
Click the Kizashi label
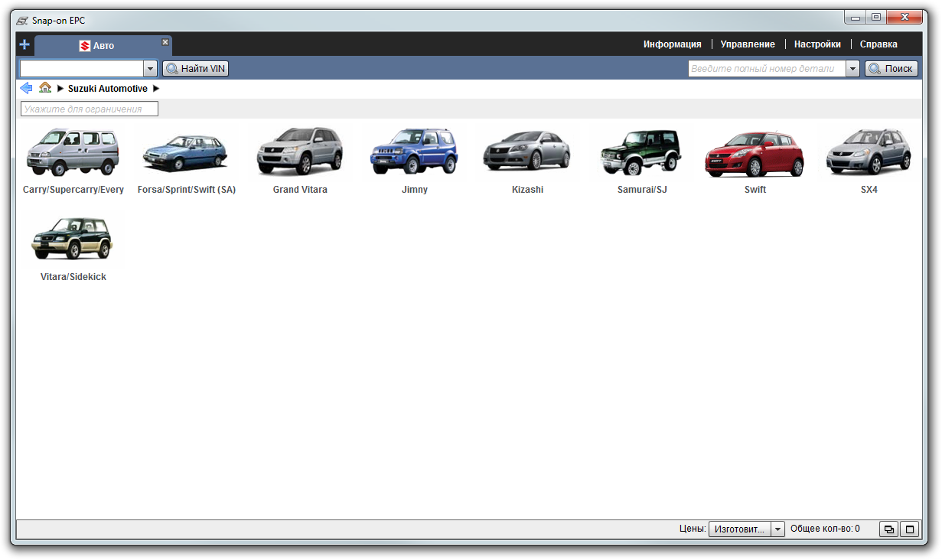(x=528, y=190)
